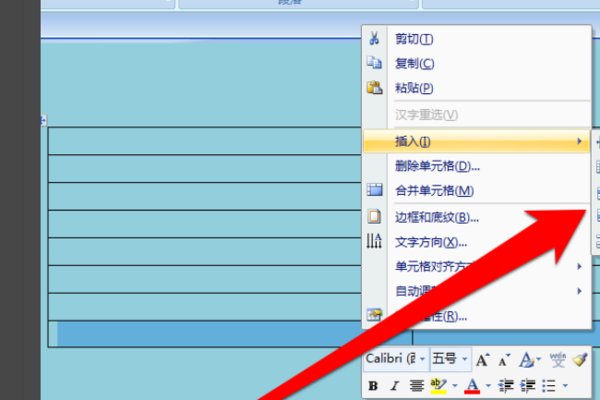The width and height of the screenshot is (600, 400).
Task: Click the Grow Font icon
Action: click(x=483, y=360)
